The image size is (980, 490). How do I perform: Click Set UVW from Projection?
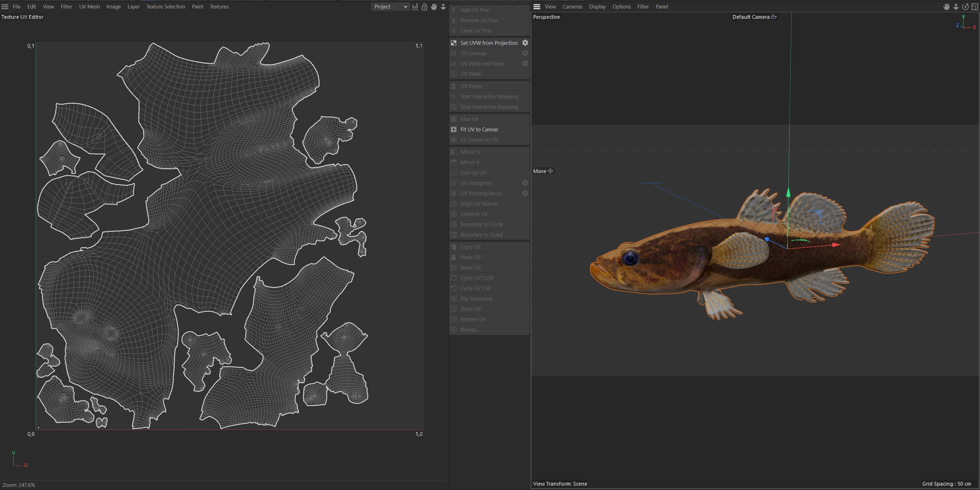(x=489, y=43)
